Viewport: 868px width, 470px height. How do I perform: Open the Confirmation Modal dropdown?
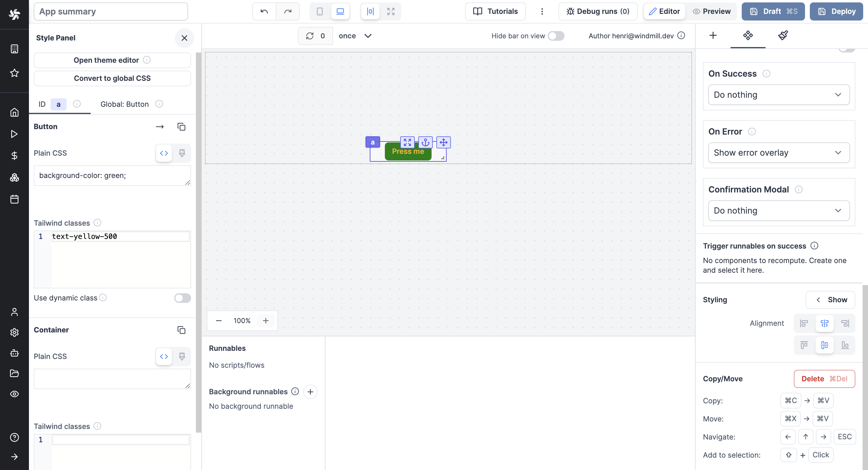coord(778,211)
